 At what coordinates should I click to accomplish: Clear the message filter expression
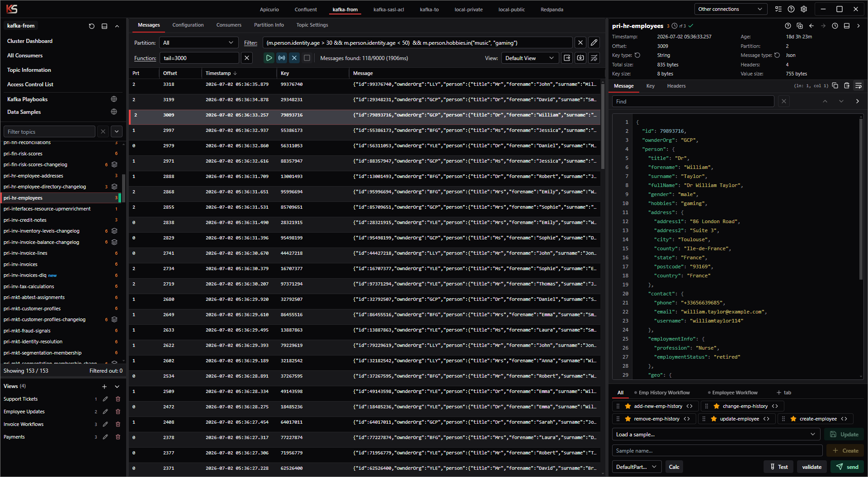580,43
